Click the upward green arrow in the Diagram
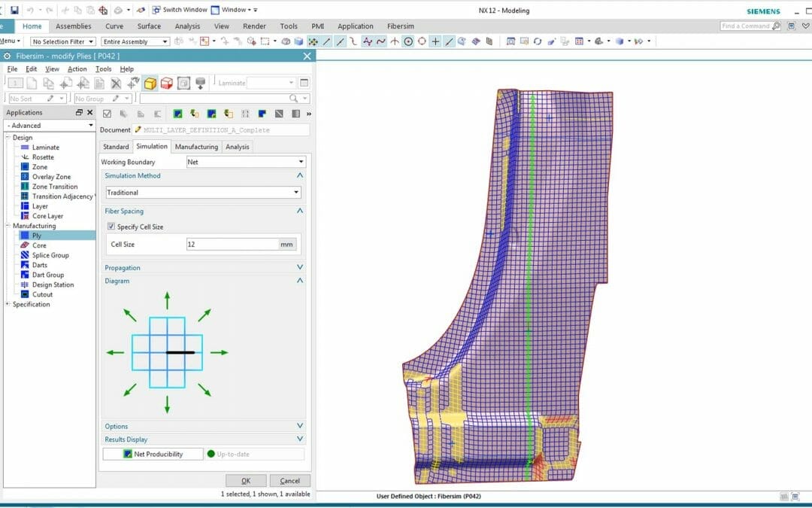Viewport: 812px width, 508px height. click(167, 300)
